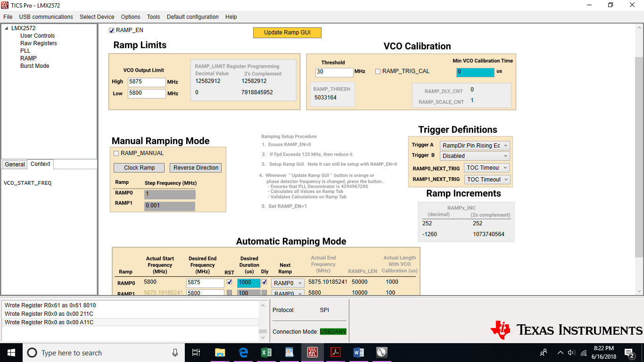The width and height of the screenshot is (644, 362).
Task: Open the Help menu
Action: point(231,17)
